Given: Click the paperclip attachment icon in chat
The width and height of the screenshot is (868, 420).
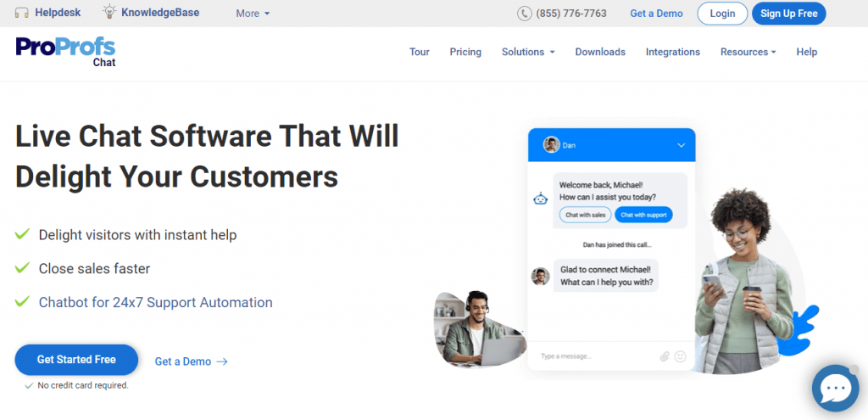Looking at the screenshot, I should coord(665,356).
